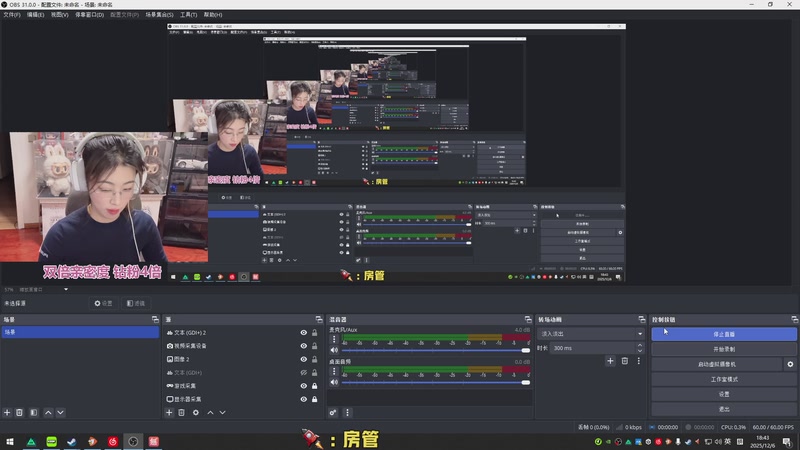Mute the 桌面音频 speaker icon
The width and height of the screenshot is (800, 450).
click(334, 382)
